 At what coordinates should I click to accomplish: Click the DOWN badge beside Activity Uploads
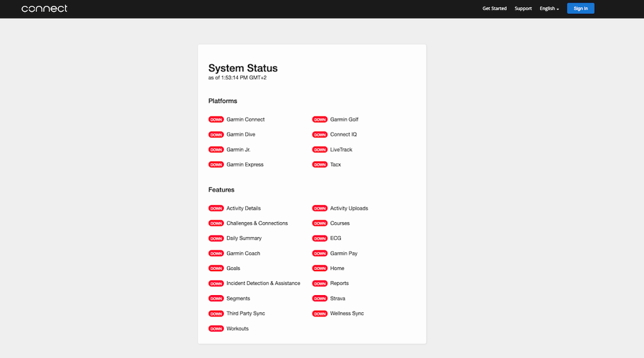point(319,208)
